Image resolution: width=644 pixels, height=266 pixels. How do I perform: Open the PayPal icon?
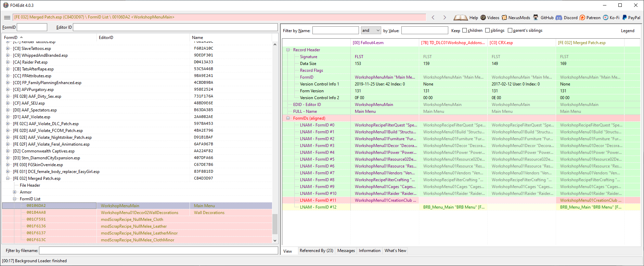624,17
